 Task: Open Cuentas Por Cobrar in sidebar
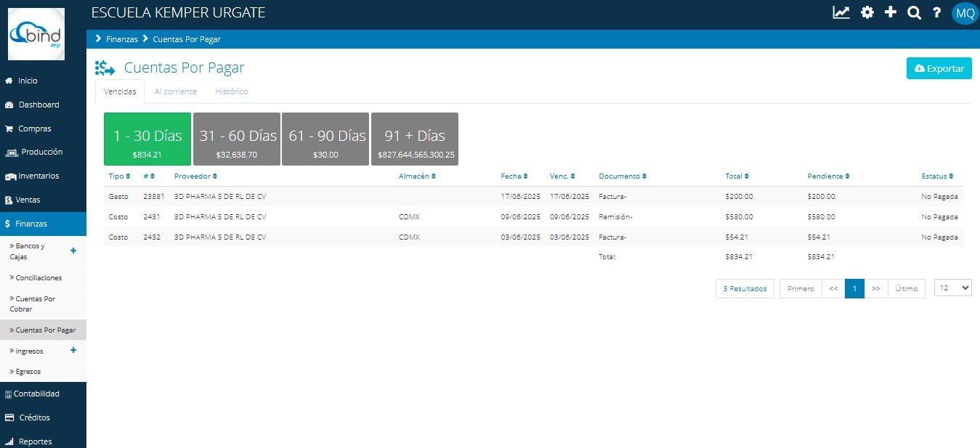click(36, 304)
